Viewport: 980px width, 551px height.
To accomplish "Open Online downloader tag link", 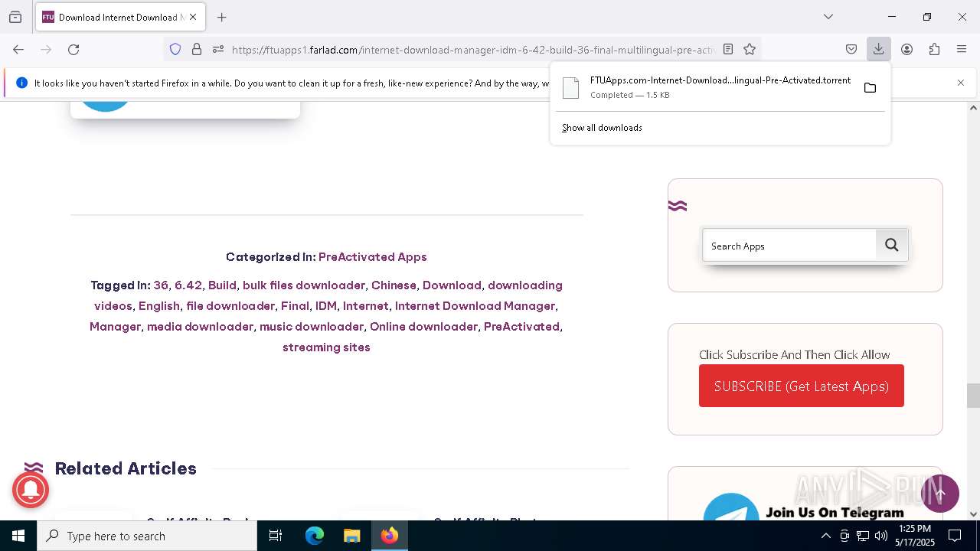I will coord(423,327).
